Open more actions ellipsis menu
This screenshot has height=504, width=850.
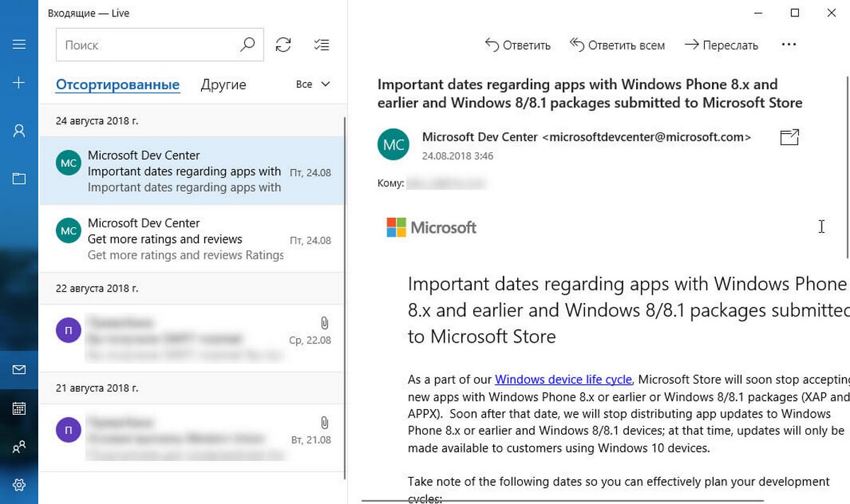click(x=788, y=45)
